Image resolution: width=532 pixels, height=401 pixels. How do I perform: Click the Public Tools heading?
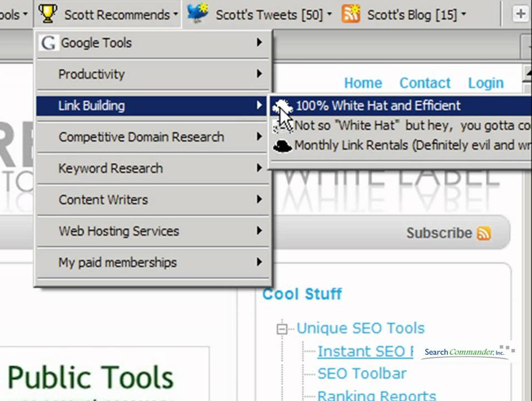point(91,377)
